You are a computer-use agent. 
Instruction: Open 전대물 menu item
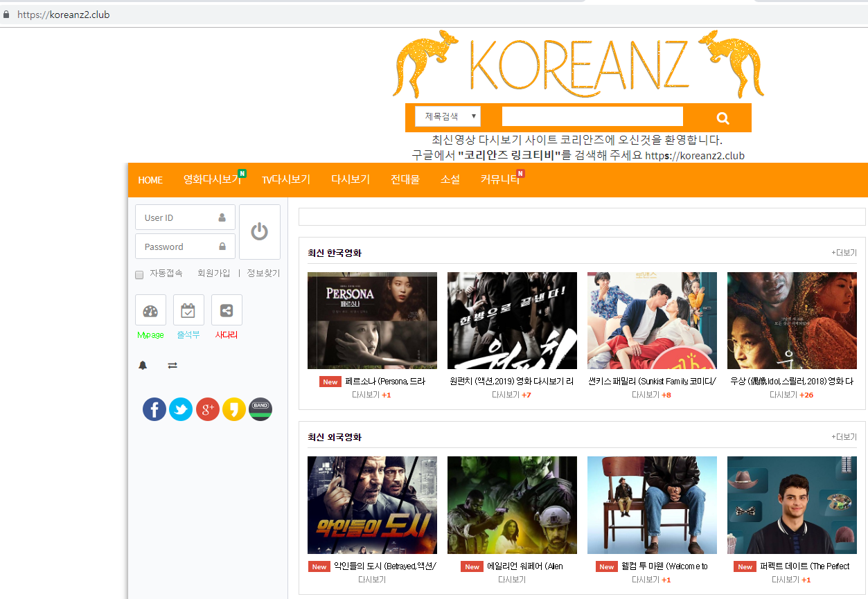[x=405, y=179]
